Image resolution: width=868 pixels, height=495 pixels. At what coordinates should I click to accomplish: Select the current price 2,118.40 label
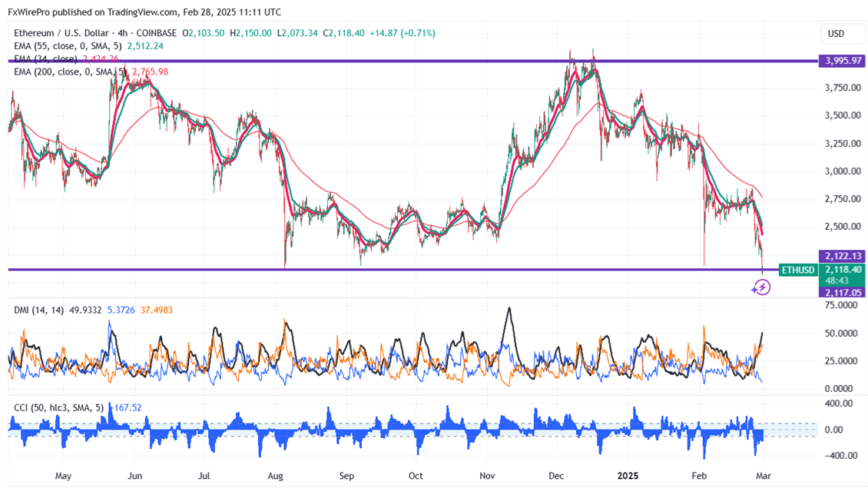click(x=843, y=270)
